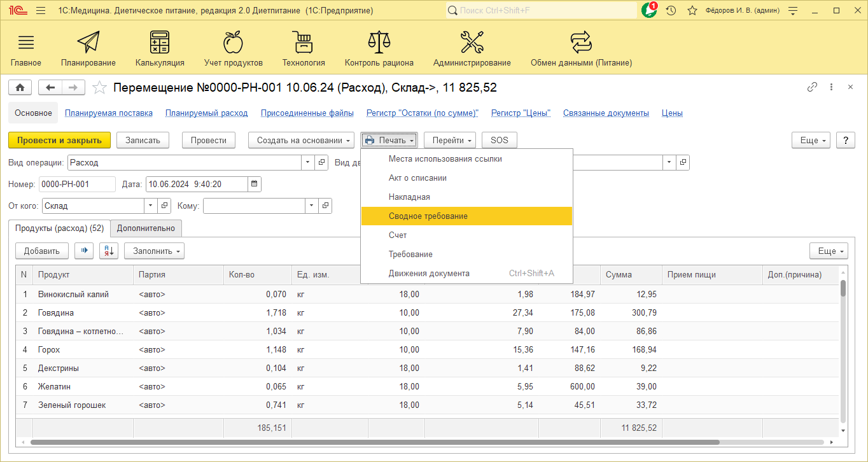Select Требование print option
Image resolution: width=868 pixels, height=462 pixels.
[466, 255]
